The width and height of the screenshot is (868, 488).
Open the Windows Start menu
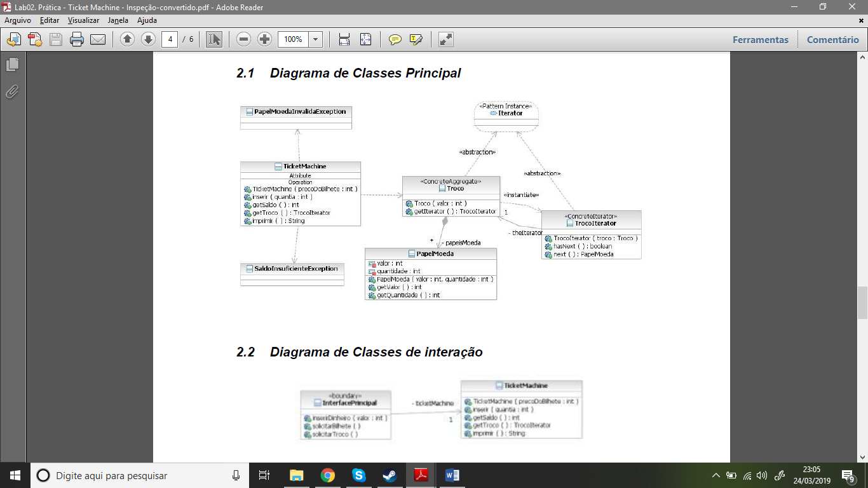[15, 475]
